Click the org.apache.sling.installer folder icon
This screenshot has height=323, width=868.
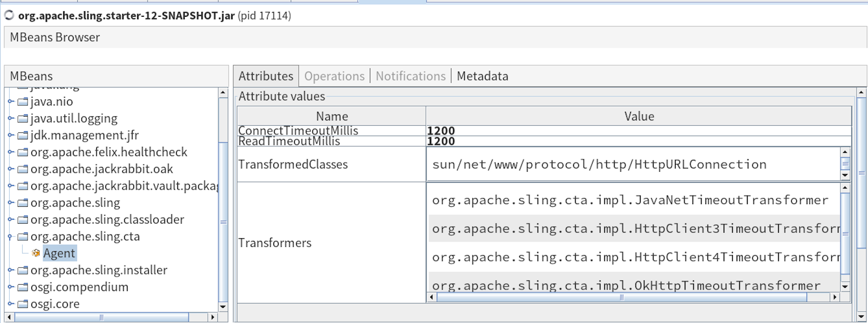point(23,270)
